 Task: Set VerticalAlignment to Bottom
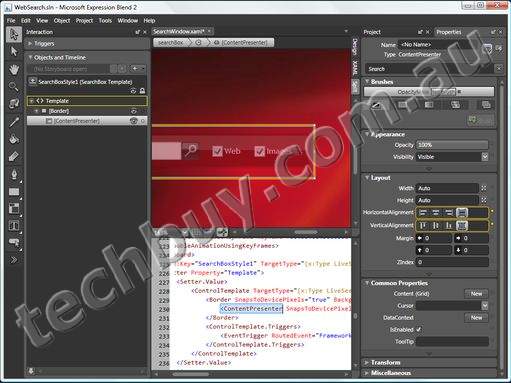coord(449,226)
